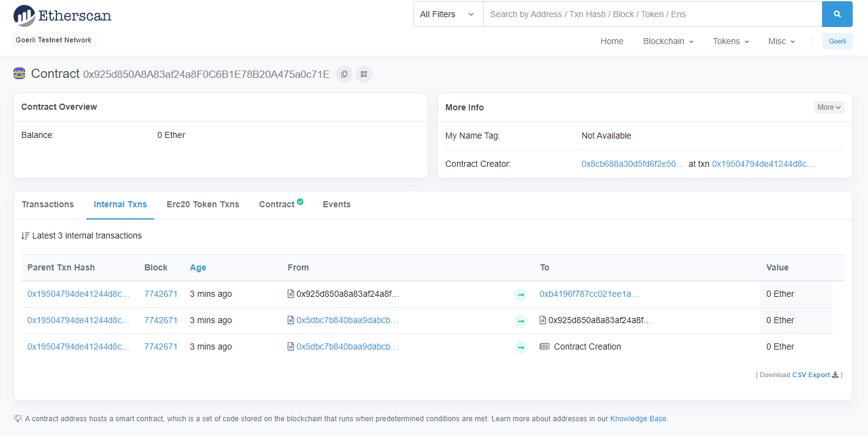
Task: Download the CSV Export
Action: pos(811,375)
